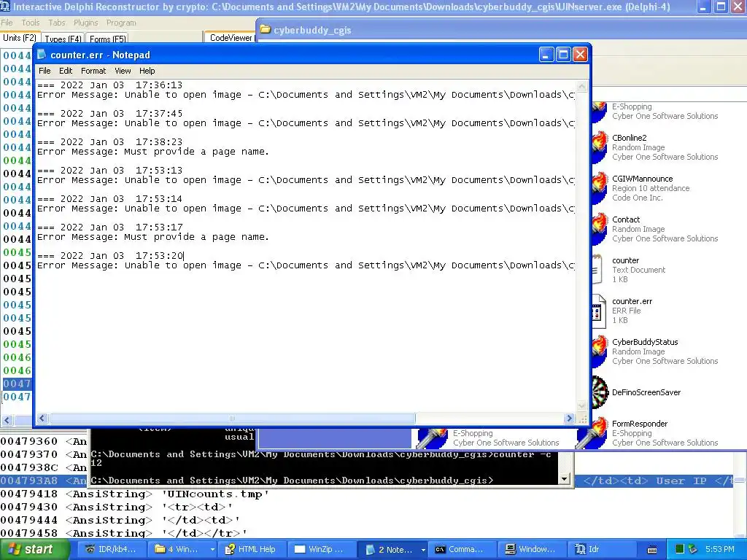Select the CBonline2 file icon

click(x=600, y=147)
